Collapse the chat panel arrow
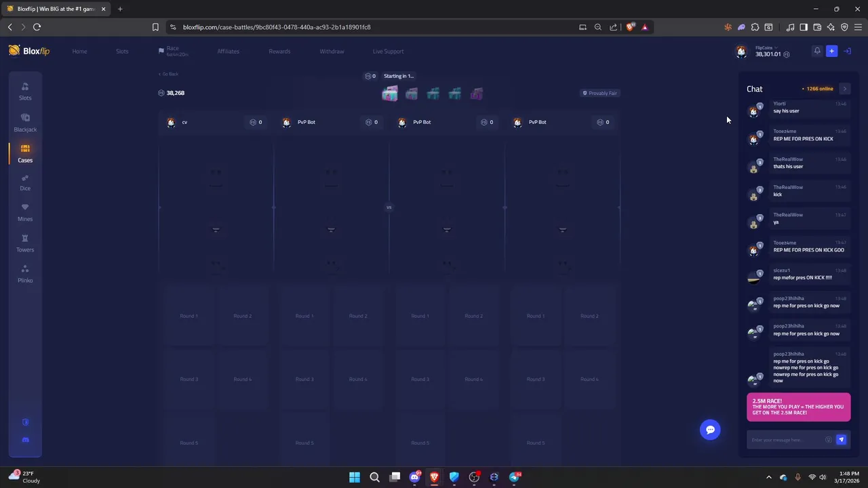Viewport: 868px width, 488px height. click(844, 89)
